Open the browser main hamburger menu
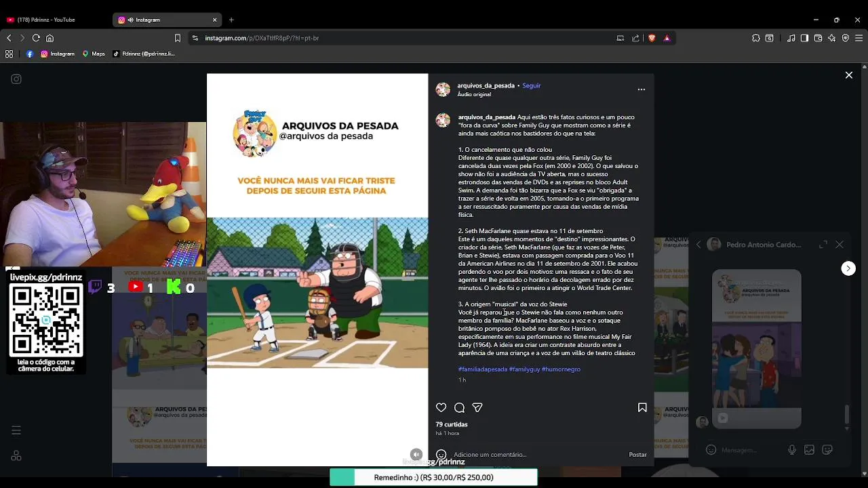868x488 pixels. (x=858, y=38)
